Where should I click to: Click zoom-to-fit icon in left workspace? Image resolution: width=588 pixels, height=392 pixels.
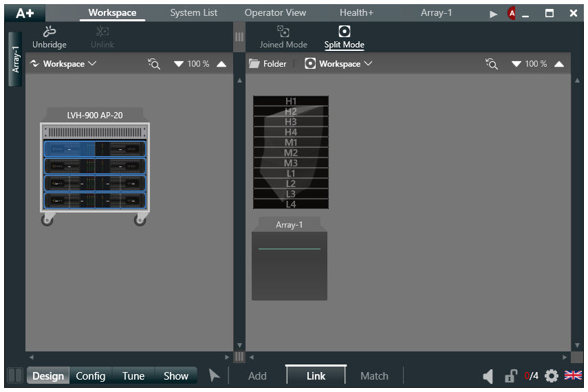point(154,64)
